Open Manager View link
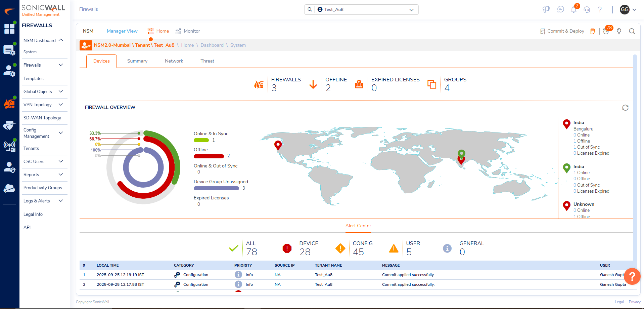 pyautogui.click(x=122, y=31)
